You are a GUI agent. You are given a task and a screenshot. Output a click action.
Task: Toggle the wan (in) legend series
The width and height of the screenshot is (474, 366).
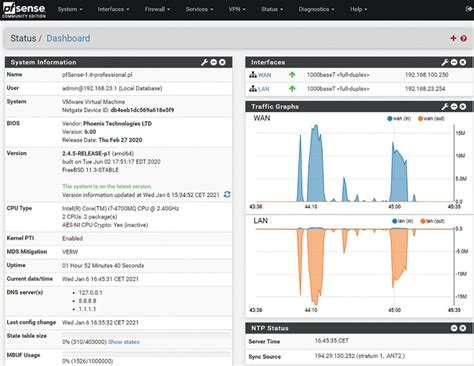pyautogui.click(x=399, y=118)
